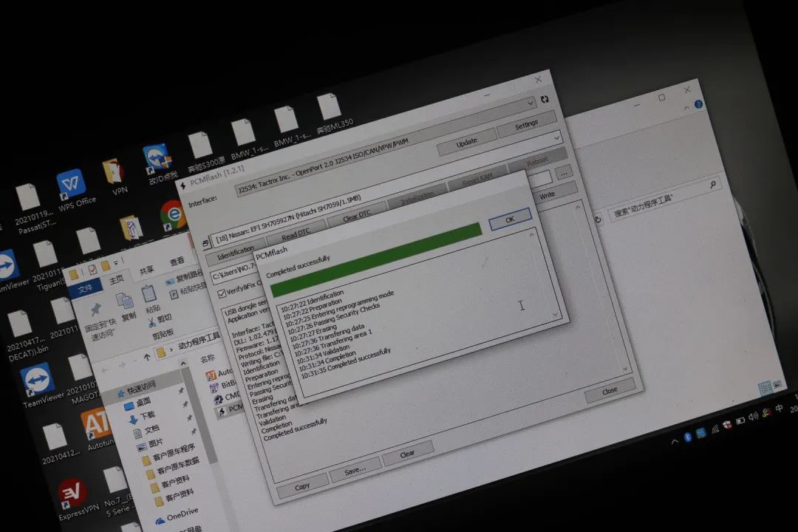Viewport: 798px width, 532px height.
Task: Open 客户原车程序 folder in navigation pane
Action: (x=169, y=453)
